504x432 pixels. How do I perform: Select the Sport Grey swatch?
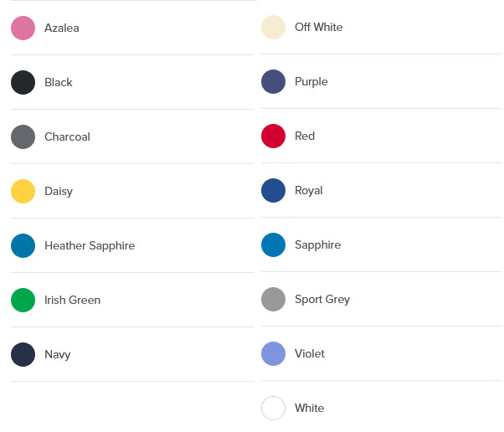273,299
